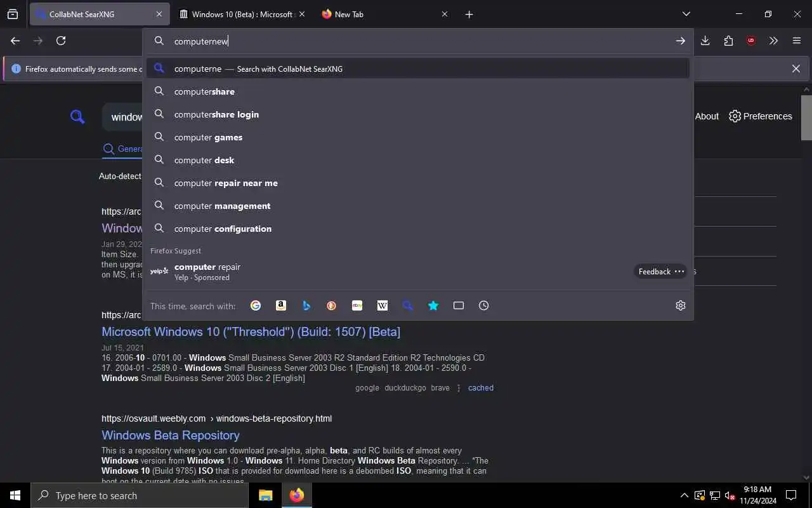Choose computer desk suggestion
Image resolution: width=812 pixels, height=508 pixels.
pyautogui.click(x=418, y=160)
